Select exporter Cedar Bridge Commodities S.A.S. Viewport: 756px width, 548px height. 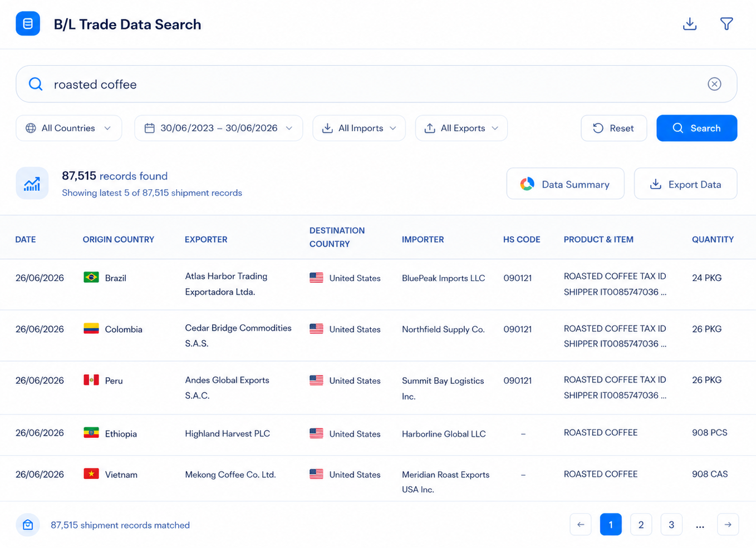(x=238, y=335)
